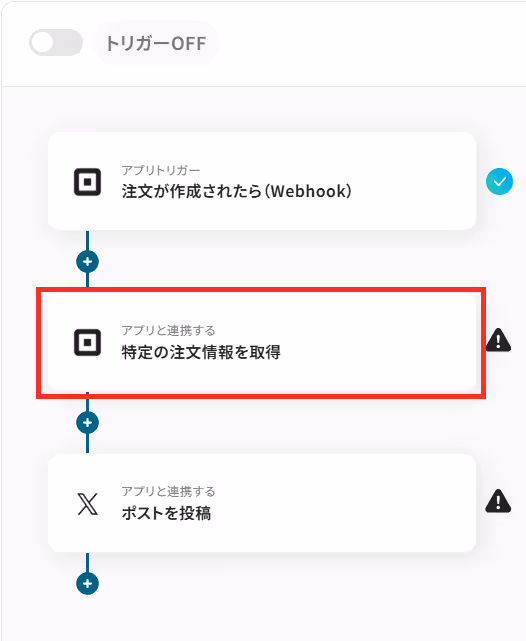Click warning icon beside ポストを投稿
This screenshot has height=641, width=526.
point(498,501)
